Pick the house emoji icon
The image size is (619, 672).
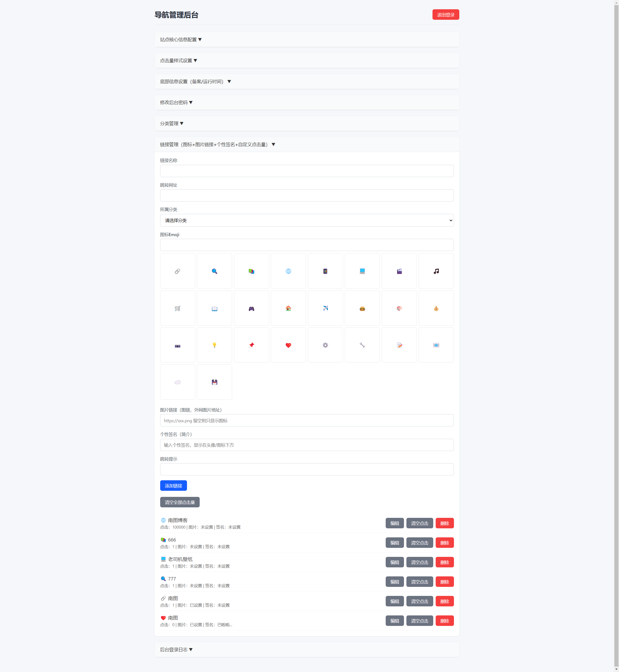point(288,308)
